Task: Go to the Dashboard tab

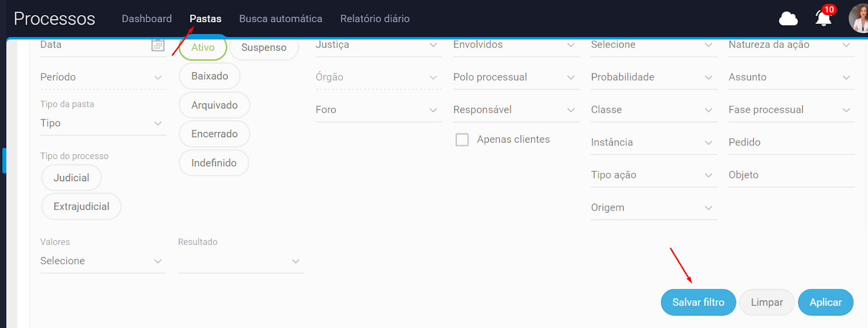Action: [146, 19]
